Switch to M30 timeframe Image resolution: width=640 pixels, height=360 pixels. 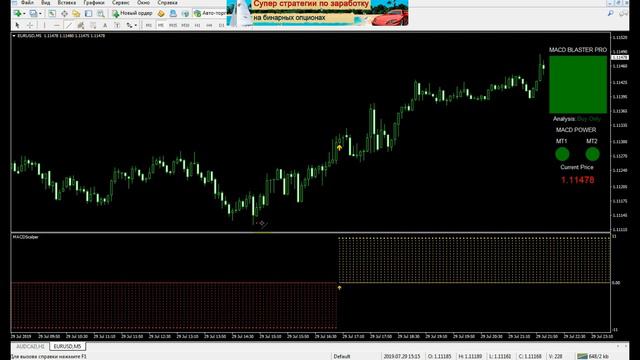185,25
